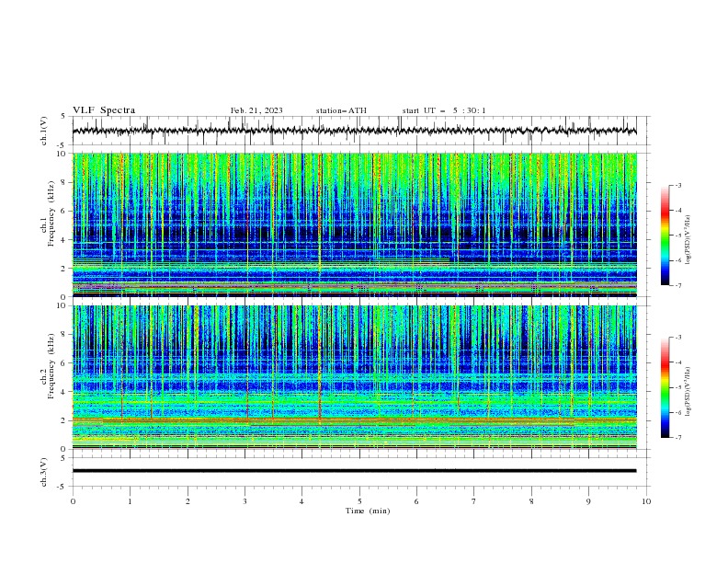728x563 pixels.
Task: Click the ch.1 "Frequency (kHz)" axis label
Action: click(51, 213)
